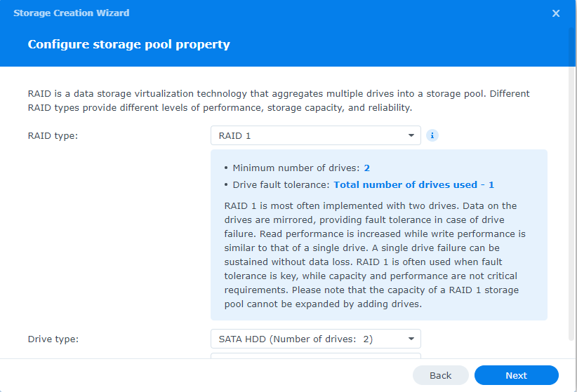Click the blue minimum drives value "2"
577x392 pixels.
point(366,168)
